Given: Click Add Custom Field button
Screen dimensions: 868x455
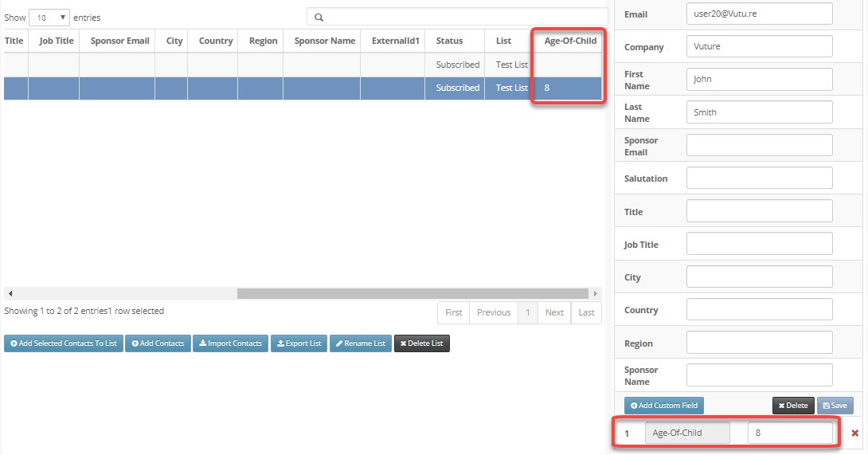Looking at the screenshot, I should (x=663, y=406).
